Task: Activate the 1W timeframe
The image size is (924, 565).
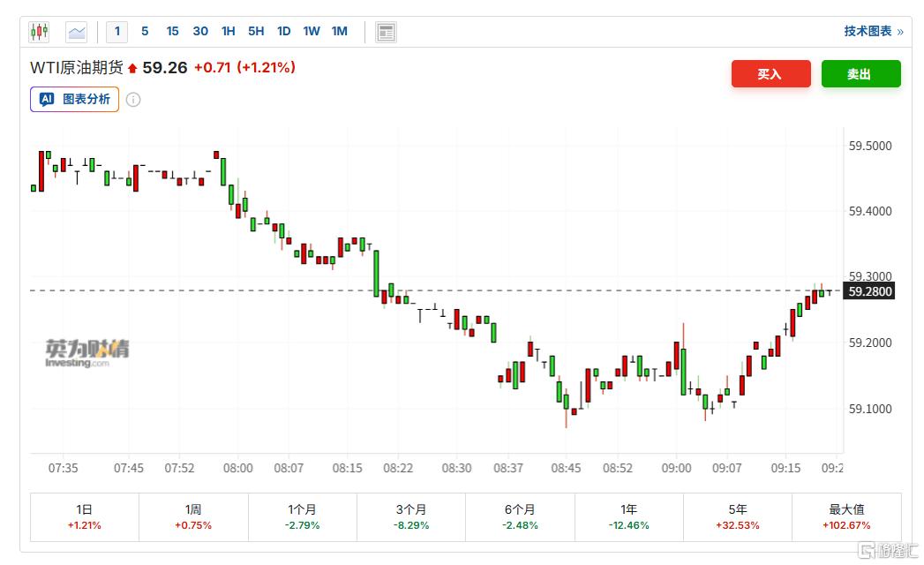Action: coord(311,31)
